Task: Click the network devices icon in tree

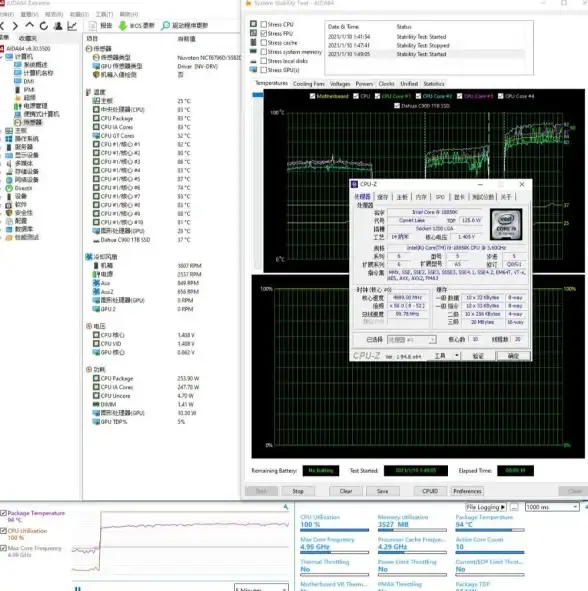Action: pos(9,180)
